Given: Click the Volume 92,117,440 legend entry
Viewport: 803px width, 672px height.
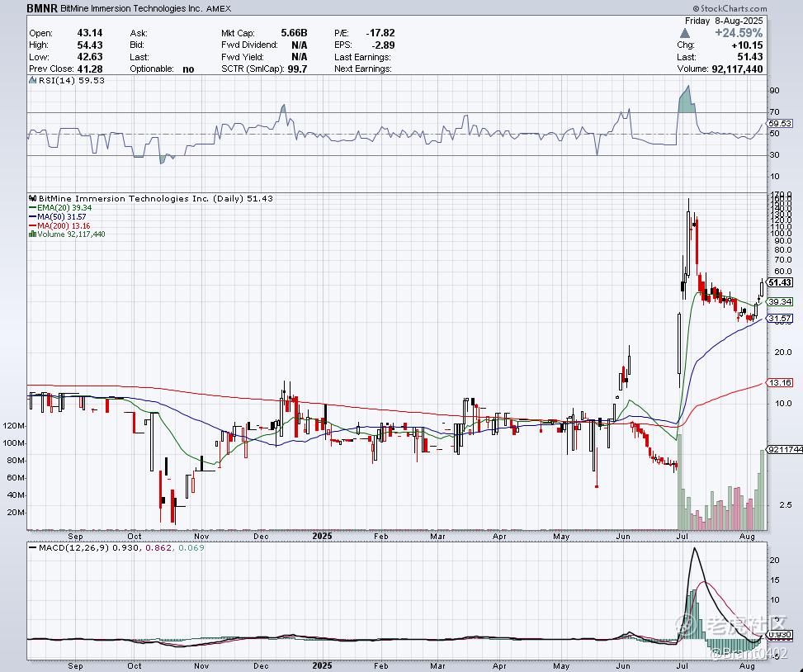Looking at the screenshot, I should (71, 234).
